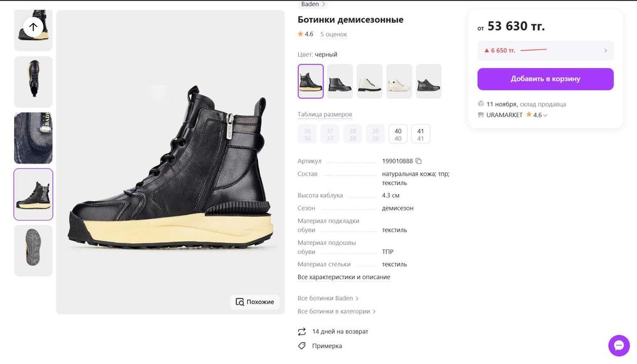The width and height of the screenshot is (637, 364).
Task: Add item to cart with Добавить в корзину
Action: [545, 79]
